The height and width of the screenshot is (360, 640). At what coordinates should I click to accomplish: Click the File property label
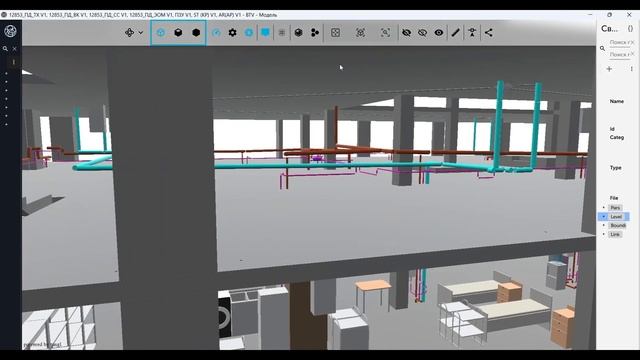click(614, 198)
